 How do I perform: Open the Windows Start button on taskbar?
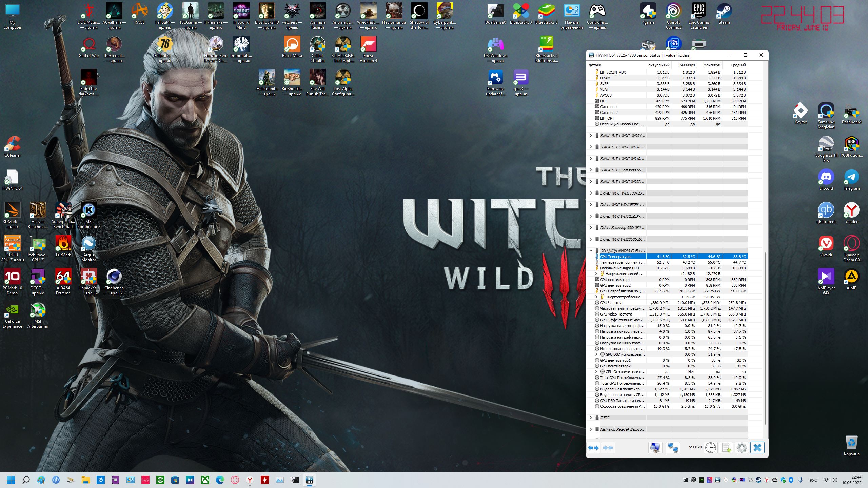[11, 480]
